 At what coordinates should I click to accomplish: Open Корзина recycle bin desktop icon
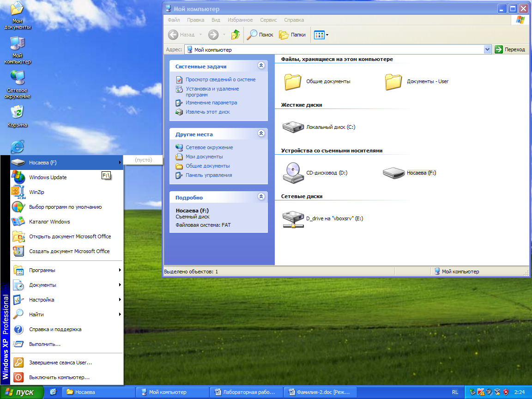click(x=17, y=116)
